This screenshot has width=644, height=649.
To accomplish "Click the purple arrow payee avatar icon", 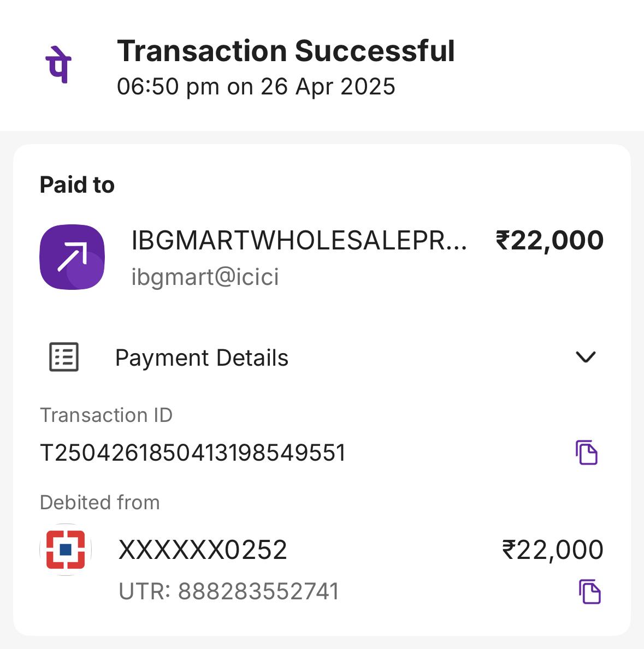I will 72,257.
